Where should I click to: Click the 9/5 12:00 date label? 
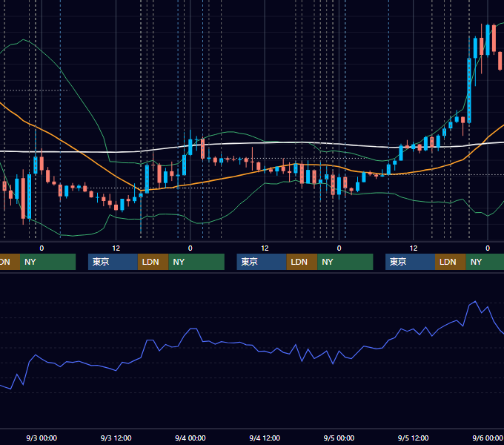click(413, 438)
